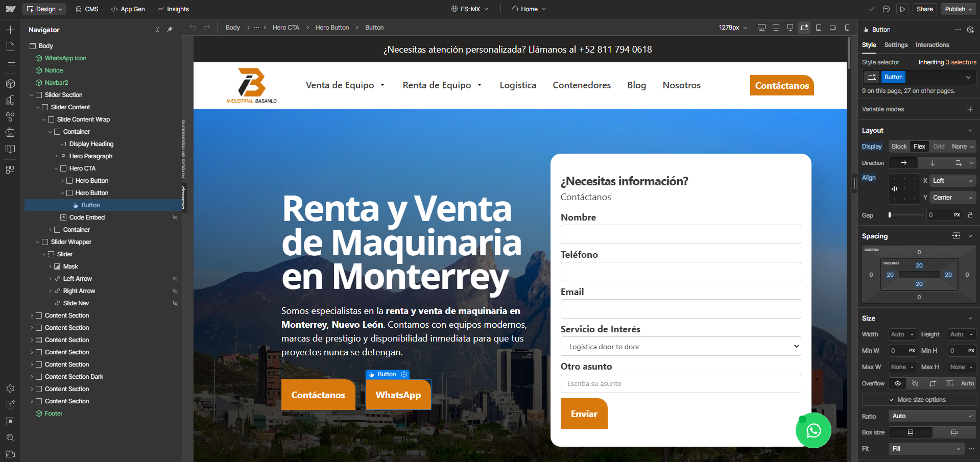Open the Home page dropdown
Viewport: 980px width, 462px height.
pyautogui.click(x=529, y=9)
